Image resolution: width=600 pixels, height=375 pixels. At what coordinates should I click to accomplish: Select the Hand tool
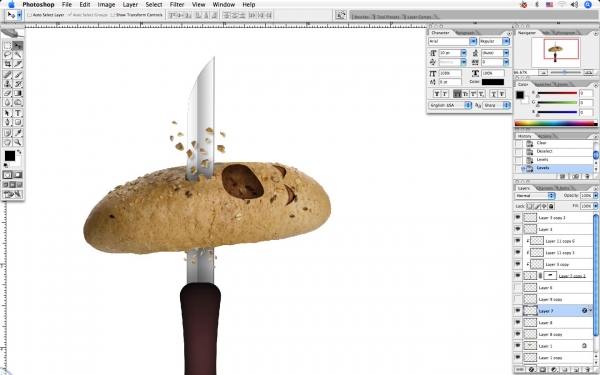[8, 142]
